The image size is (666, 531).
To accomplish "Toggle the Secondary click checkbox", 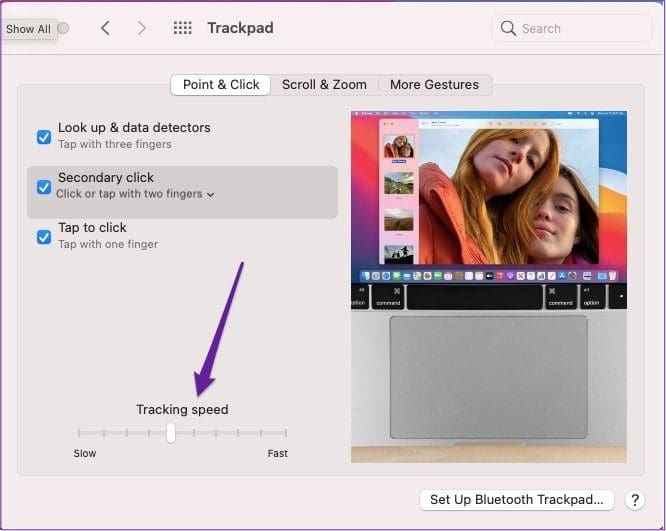I will point(44,186).
